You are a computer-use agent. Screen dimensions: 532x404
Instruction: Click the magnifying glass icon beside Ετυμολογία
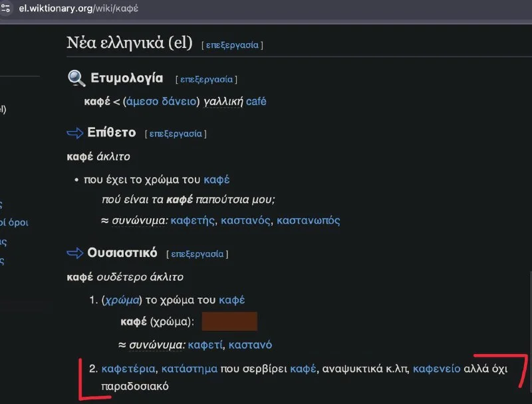pyautogui.click(x=76, y=79)
